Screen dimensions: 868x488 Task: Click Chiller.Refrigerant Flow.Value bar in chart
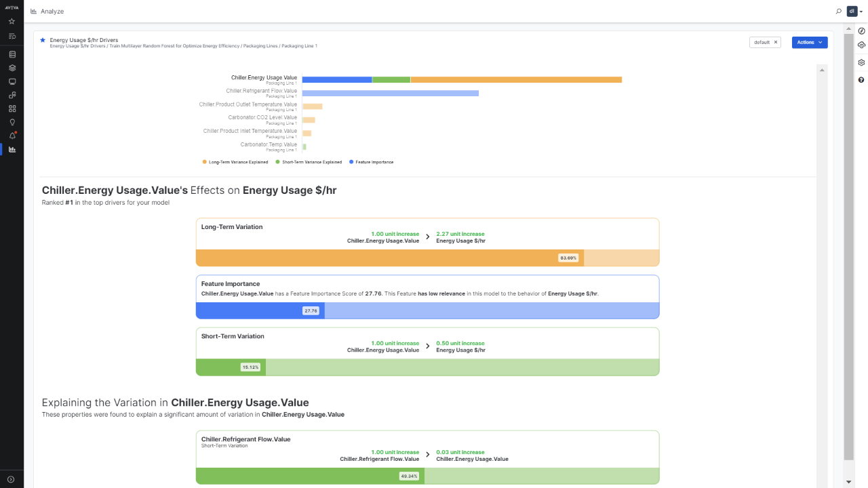point(390,93)
